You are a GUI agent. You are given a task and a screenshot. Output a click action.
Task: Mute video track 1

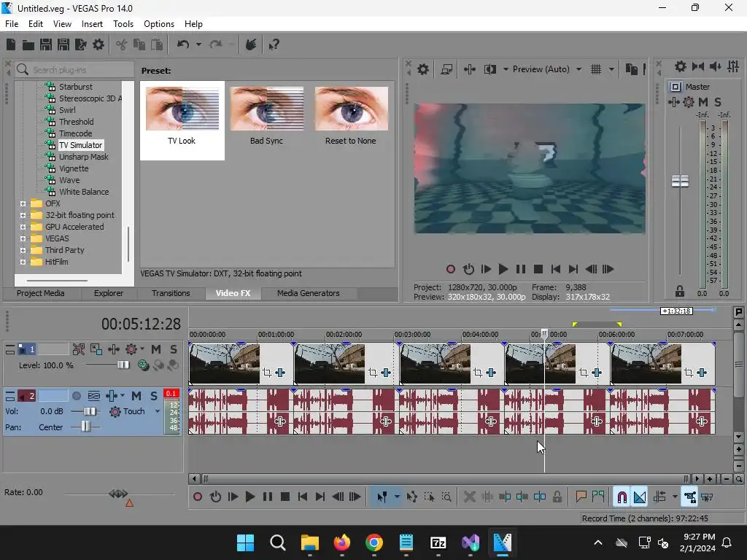pyautogui.click(x=156, y=349)
